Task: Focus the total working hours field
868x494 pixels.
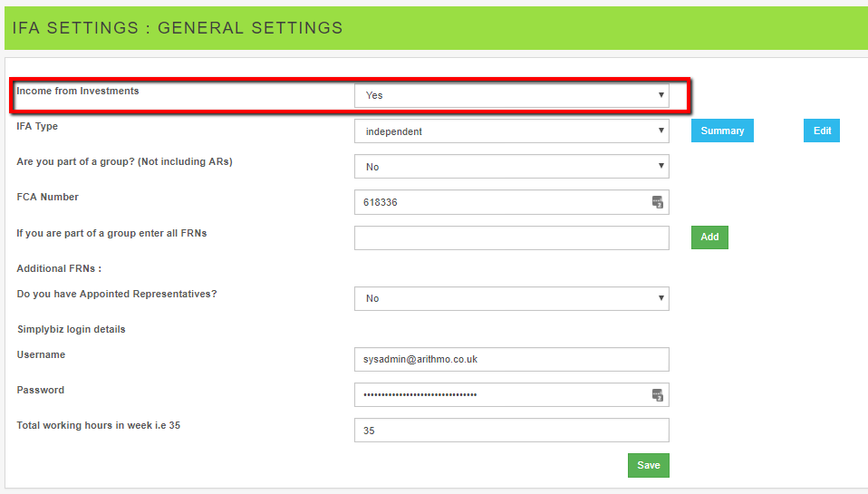Action: (511, 431)
